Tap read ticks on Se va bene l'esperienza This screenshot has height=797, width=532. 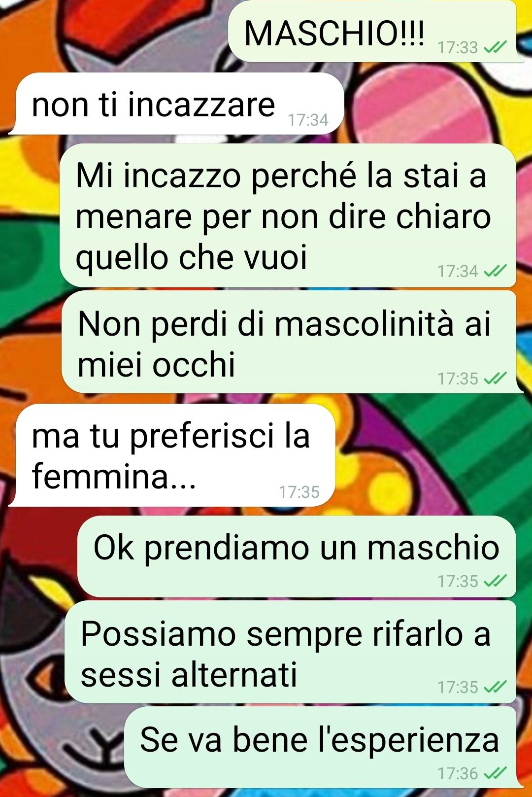click(x=495, y=773)
